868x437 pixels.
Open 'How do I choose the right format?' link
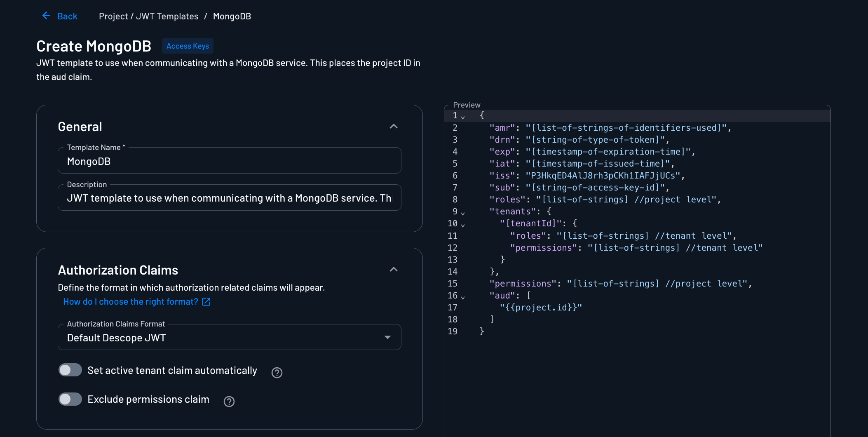click(x=131, y=301)
